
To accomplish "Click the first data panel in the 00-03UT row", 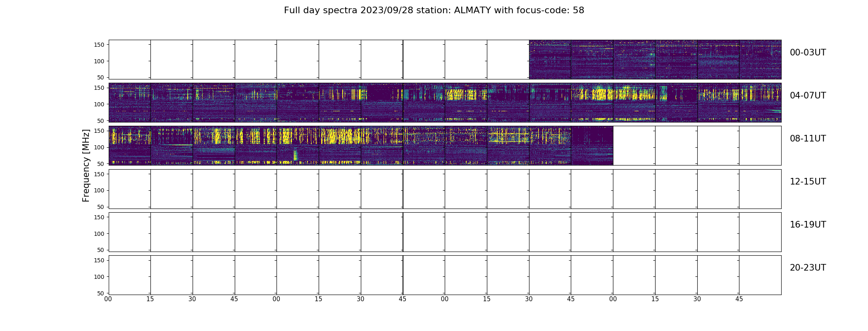I will [x=550, y=60].
